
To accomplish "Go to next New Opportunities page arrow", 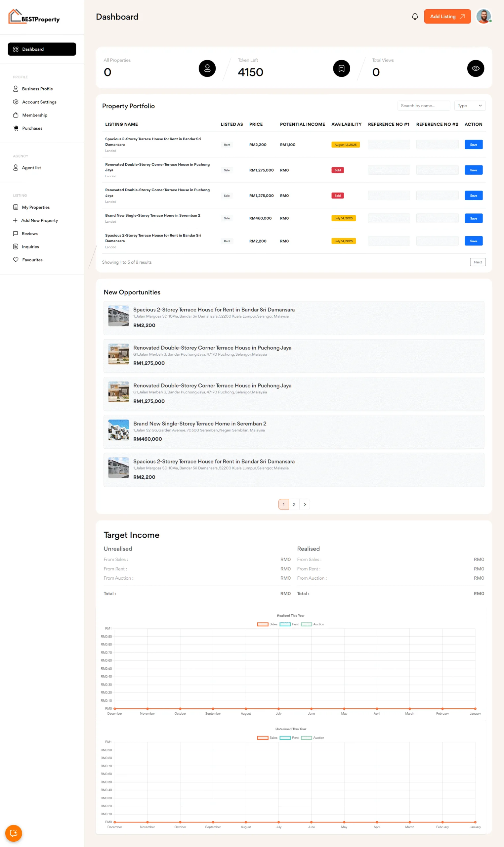I will (305, 505).
